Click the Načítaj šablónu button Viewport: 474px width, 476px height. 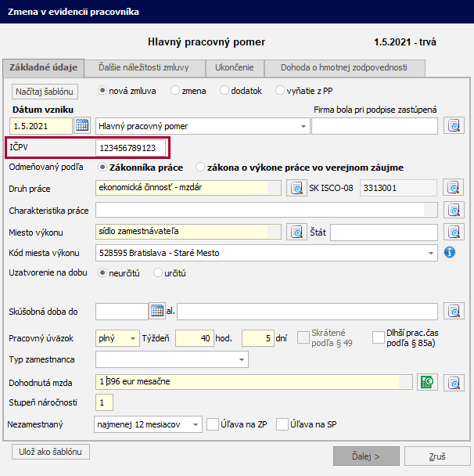pyautogui.click(x=45, y=92)
